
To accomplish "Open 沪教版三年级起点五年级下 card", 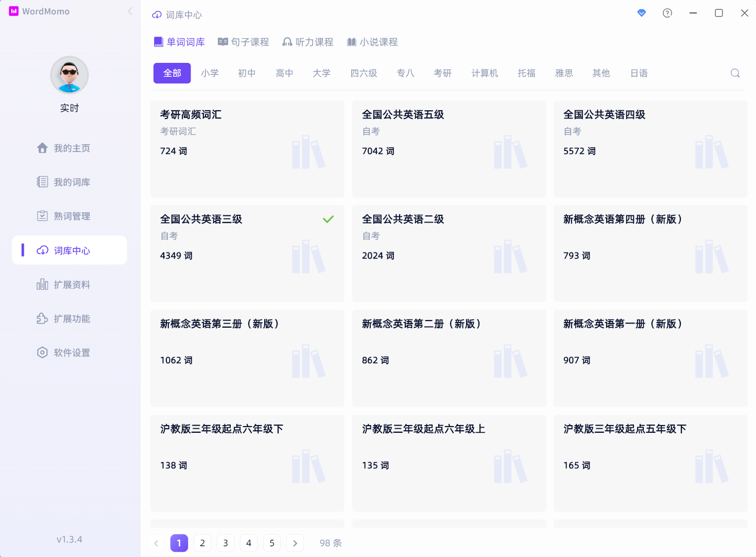I will click(x=650, y=463).
